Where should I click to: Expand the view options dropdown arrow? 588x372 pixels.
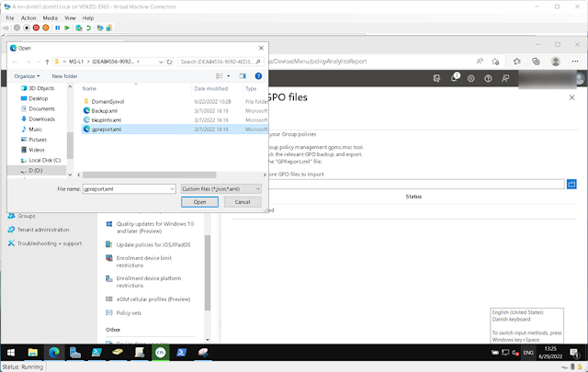coord(229,76)
